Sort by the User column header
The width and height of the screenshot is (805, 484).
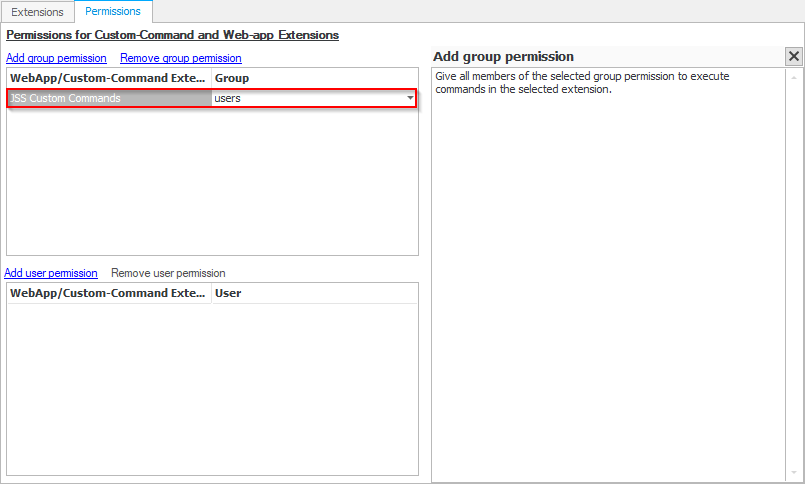314,293
